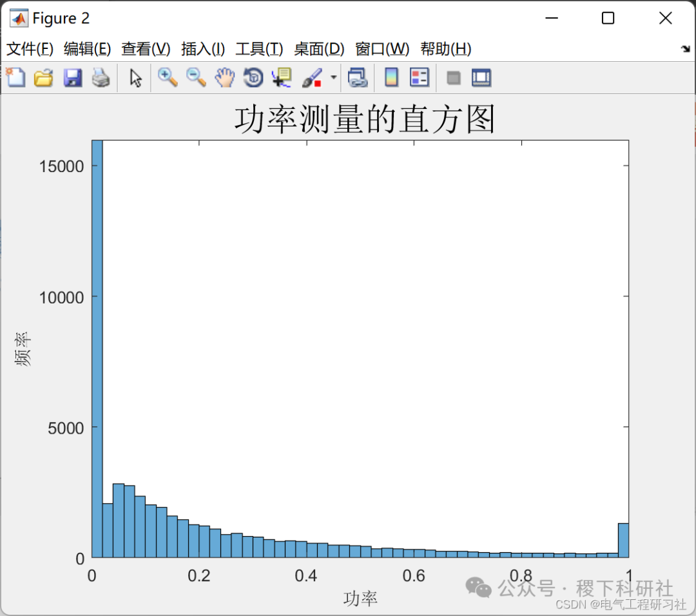
Task: Open the 插入(I) menu
Action: [203, 49]
